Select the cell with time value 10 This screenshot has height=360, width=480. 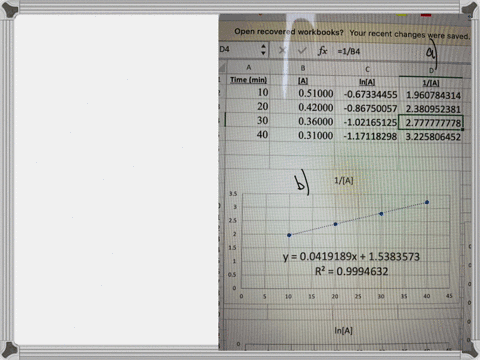coord(248,92)
